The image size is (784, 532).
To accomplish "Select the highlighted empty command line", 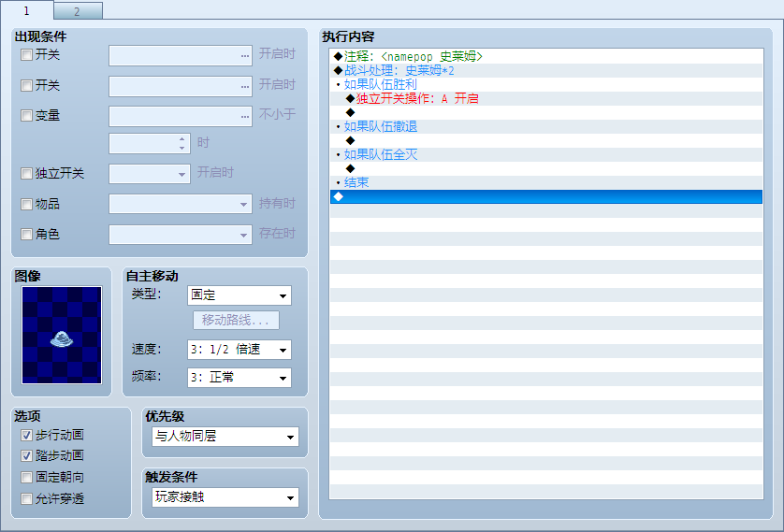I will 546,196.
